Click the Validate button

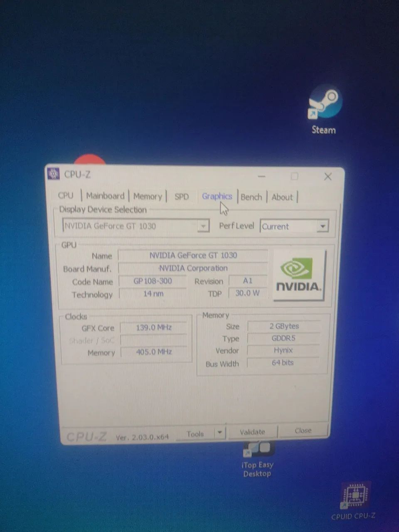coord(252,431)
